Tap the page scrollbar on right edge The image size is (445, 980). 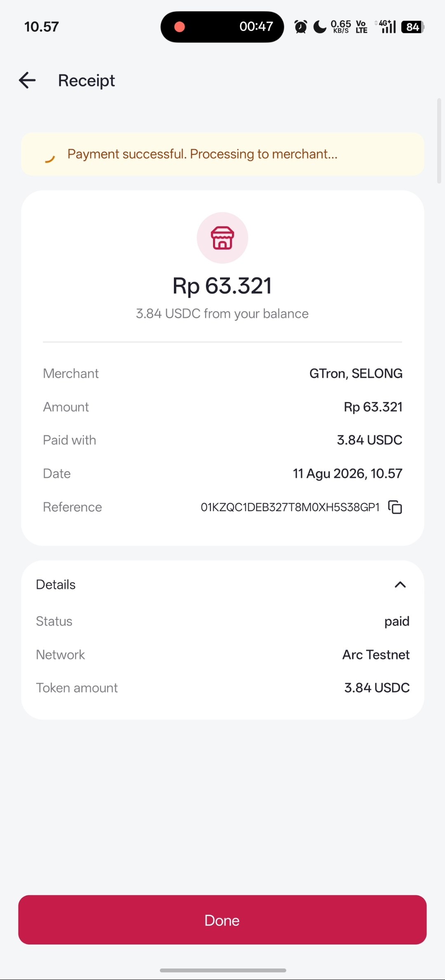click(x=439, y=141)
